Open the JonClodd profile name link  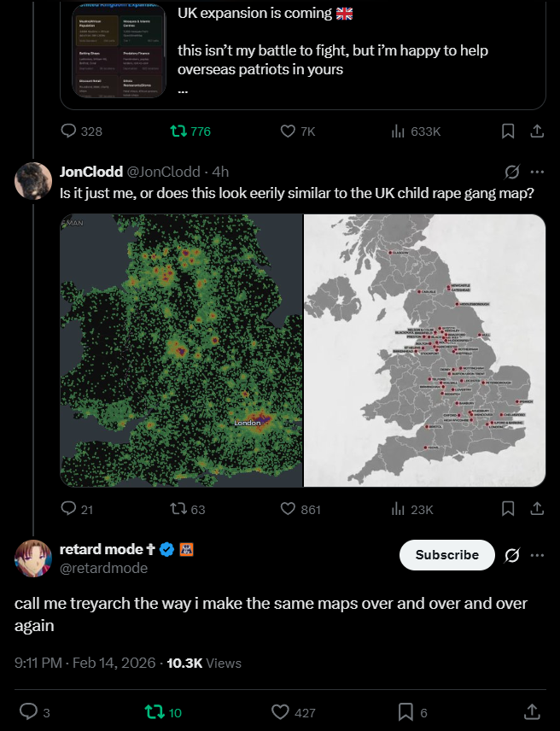click(x=90, y=171)
